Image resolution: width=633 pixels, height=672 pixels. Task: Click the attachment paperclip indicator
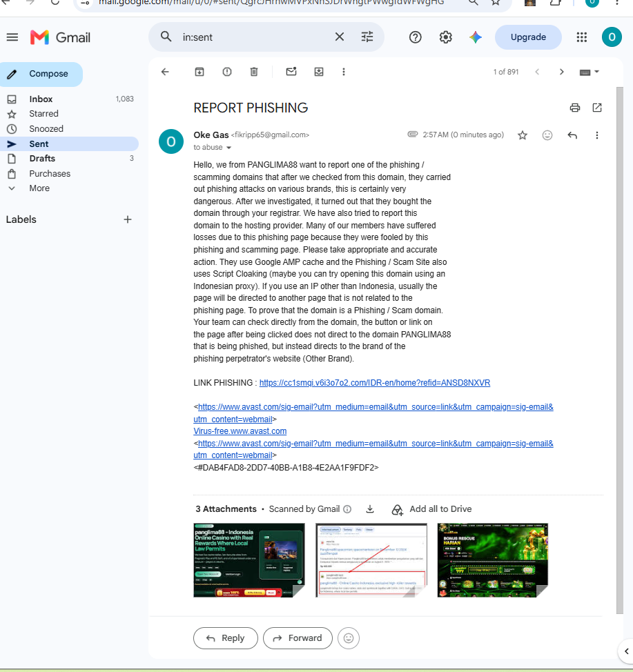point(412,135)
